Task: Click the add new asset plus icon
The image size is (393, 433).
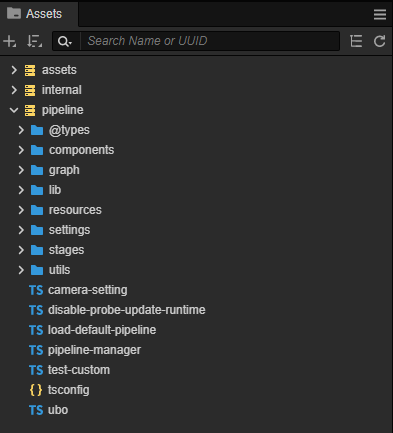Action: [x=9, y=41]
